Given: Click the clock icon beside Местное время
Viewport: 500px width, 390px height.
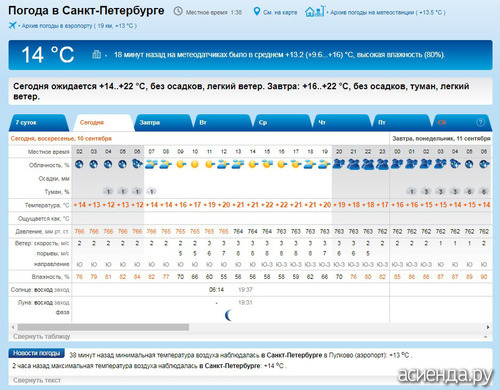Looking at the screenshot, I should click(178, 11).
